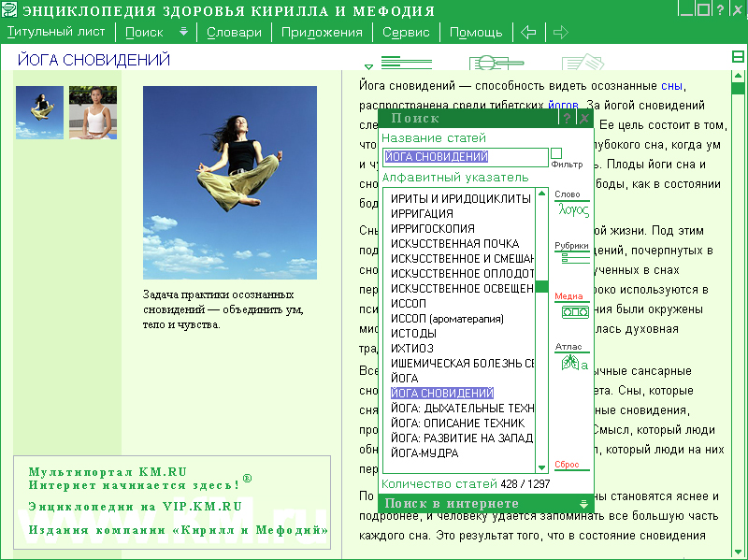Image resolution: width=748 pixels, height=560 pixels.
Task: Open Издания компании «Кирилл и Мефодий» link
Action: (x=178, y=530)
